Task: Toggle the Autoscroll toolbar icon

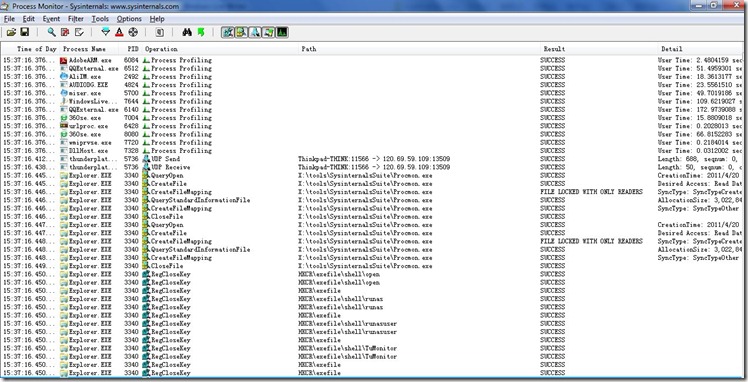Action: [65, 32]
